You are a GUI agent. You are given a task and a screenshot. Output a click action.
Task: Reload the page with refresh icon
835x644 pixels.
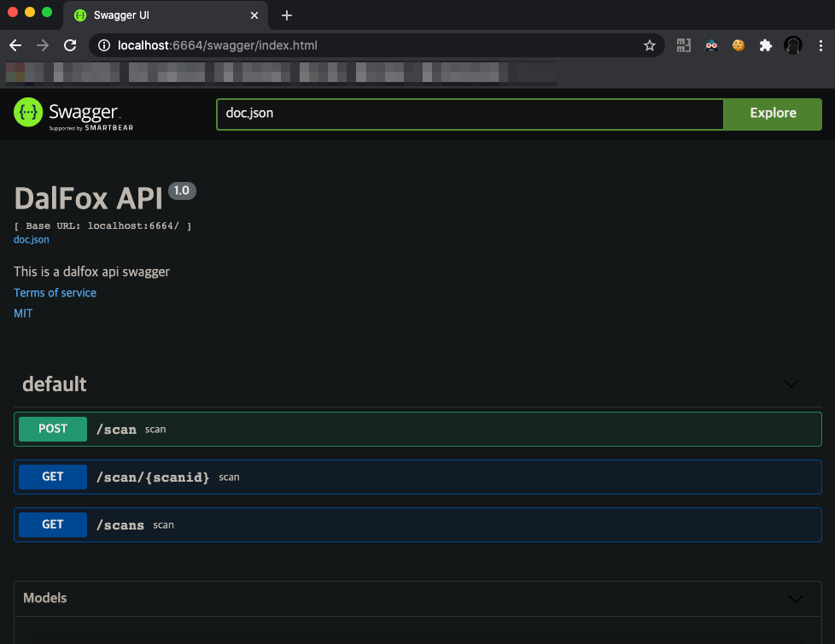[x=70, y=45]
